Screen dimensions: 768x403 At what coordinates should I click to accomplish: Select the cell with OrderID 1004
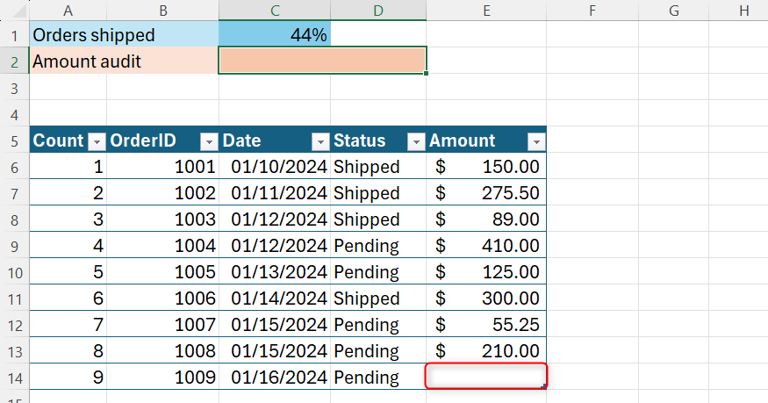(163, 245)
